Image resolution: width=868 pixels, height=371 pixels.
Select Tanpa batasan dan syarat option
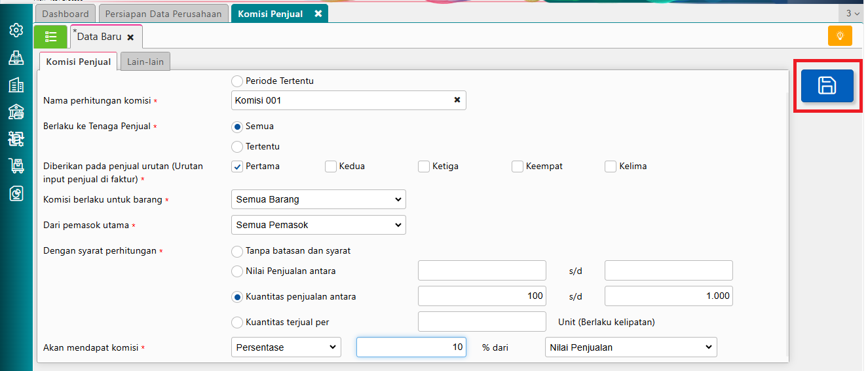click(237, 251)
